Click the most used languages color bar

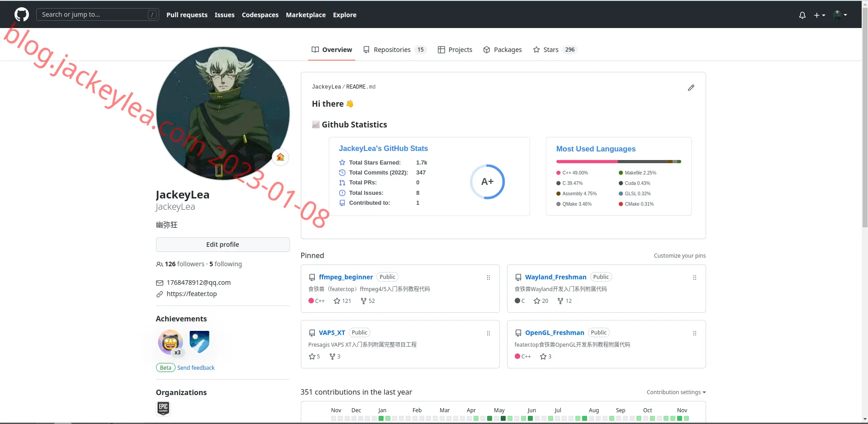pyautogui.click(x=618, y=161)
